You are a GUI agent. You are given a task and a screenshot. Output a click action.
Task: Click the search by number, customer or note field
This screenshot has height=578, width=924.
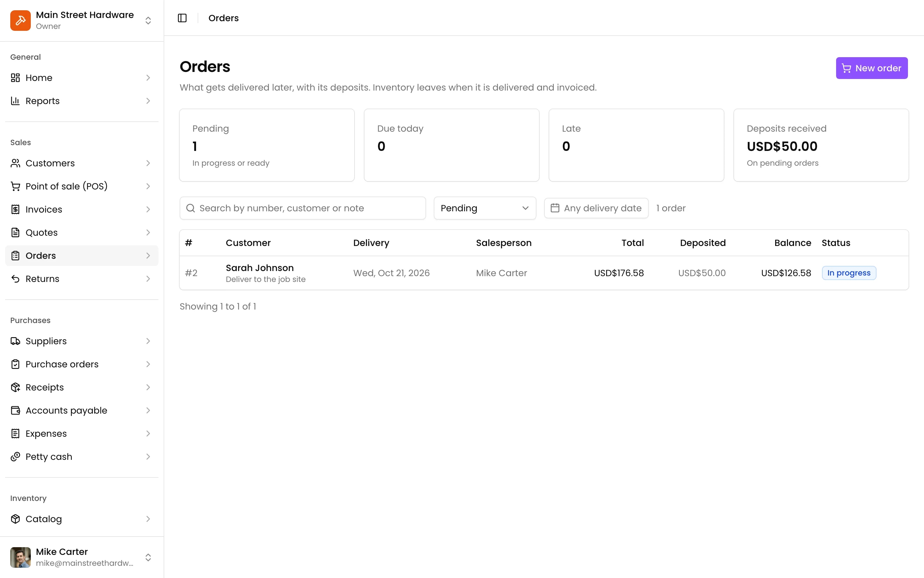click(303, 208)
